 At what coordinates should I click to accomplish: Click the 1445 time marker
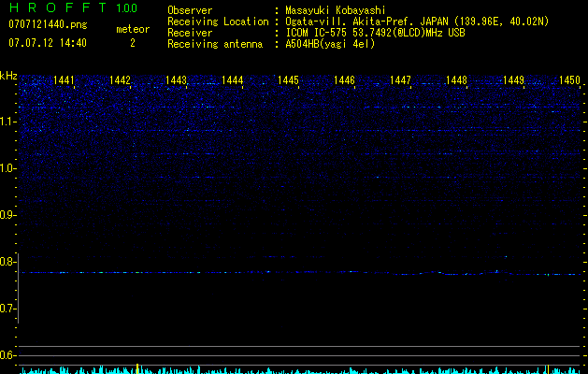coord(288,79)
